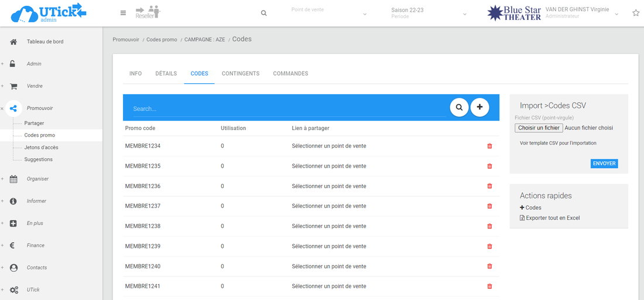Click into the Search codes input field

(x=287, y=109)
